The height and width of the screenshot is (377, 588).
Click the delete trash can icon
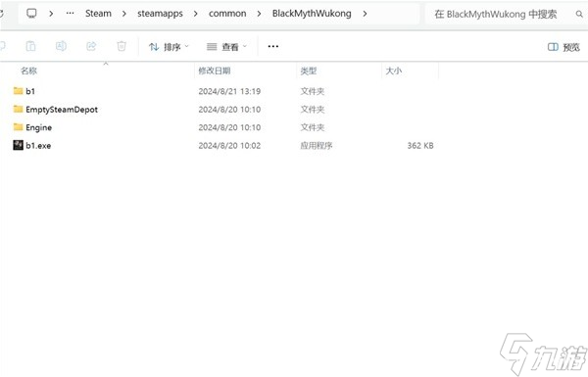click(x=122, y=46)
